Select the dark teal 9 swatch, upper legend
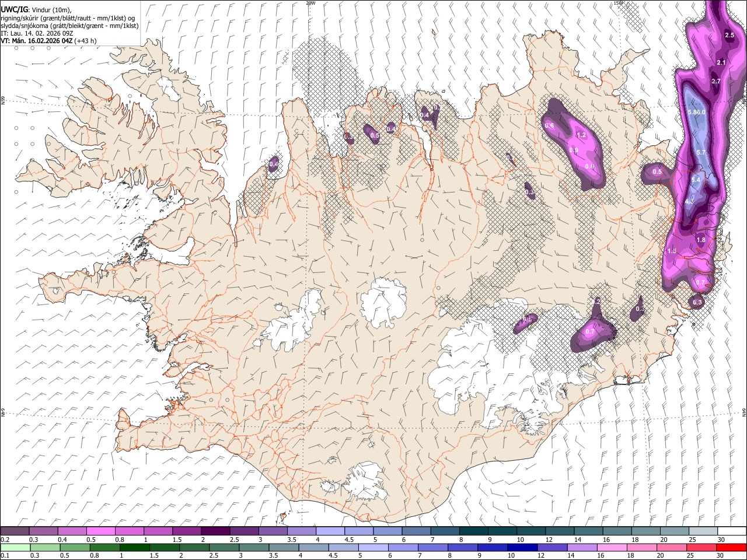Screen dimensions: 747x560 (x=502, y=531)
